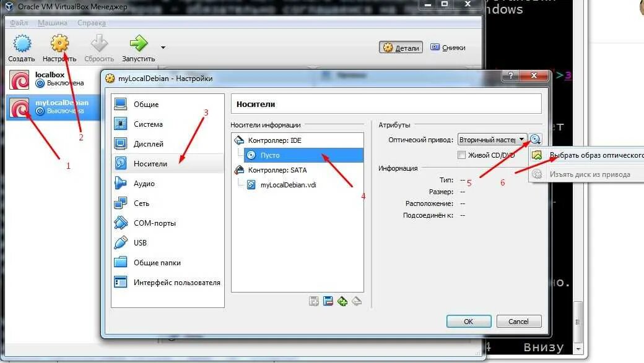Image resolution: width=644 pixels, height=363 pixels.
Task: Open the Машина menu
Action: click(53, 23)
